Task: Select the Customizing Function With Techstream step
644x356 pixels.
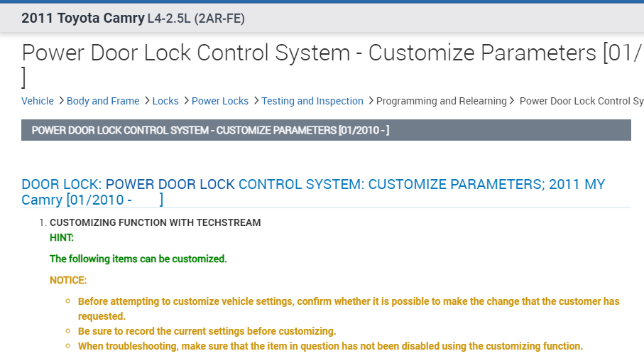Action: coord(155,222)
